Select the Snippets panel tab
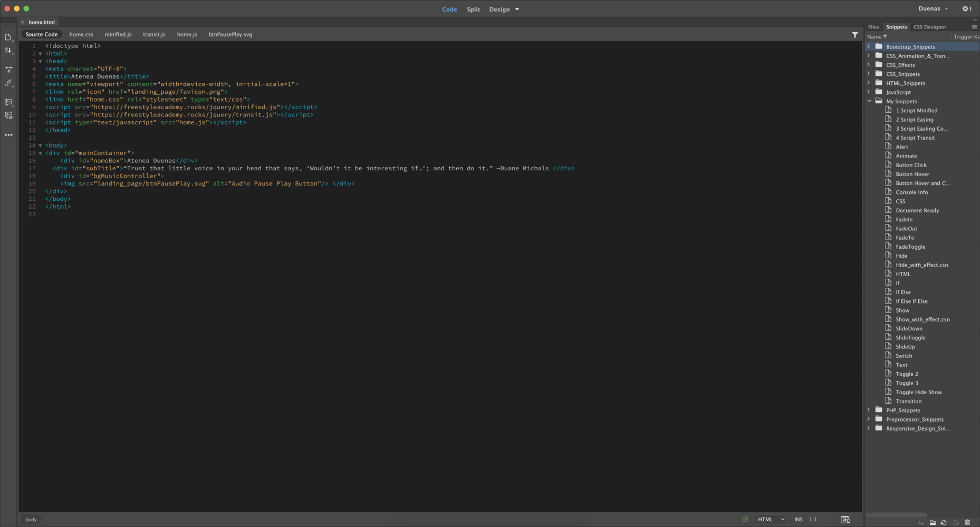 (897, 27)
